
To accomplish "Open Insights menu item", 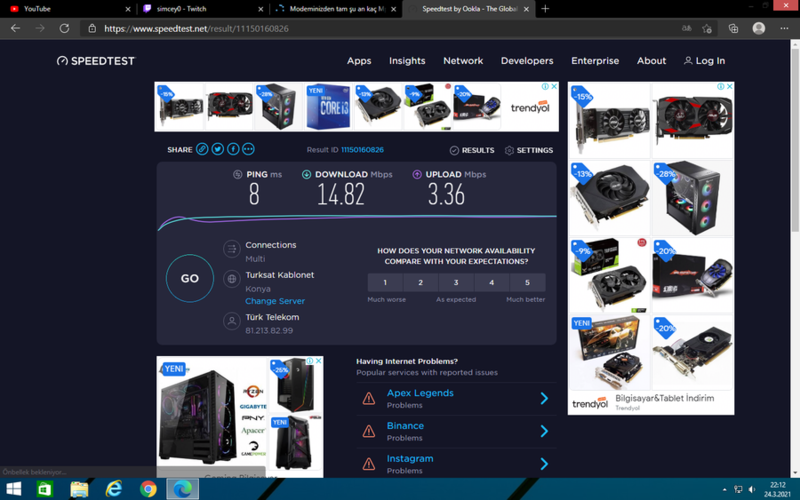I will click(x=407, y=61).
